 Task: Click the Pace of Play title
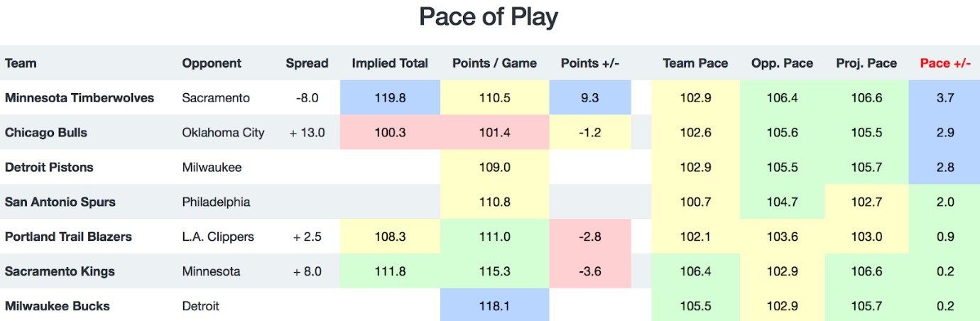coord(489,16)
